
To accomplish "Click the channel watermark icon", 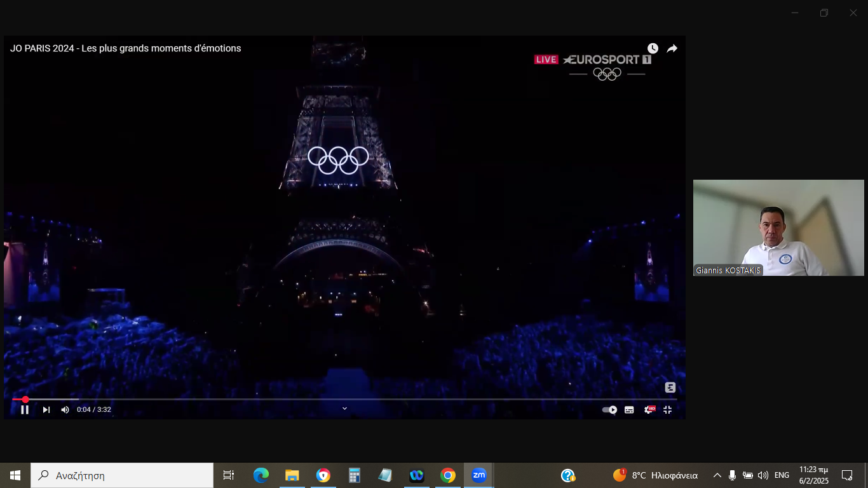I will (x=670, y=388).
